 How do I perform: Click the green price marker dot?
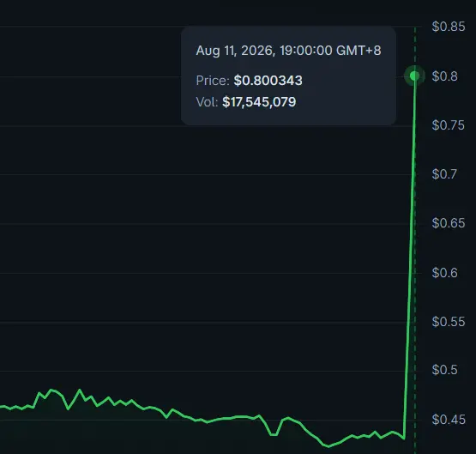tap(414, 76)
